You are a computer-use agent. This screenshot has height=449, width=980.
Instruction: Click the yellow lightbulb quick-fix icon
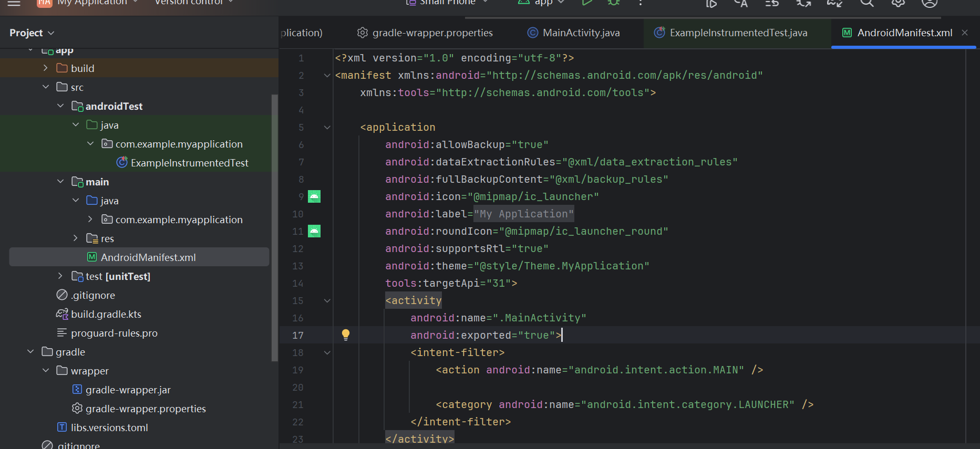tap(346, 335)
